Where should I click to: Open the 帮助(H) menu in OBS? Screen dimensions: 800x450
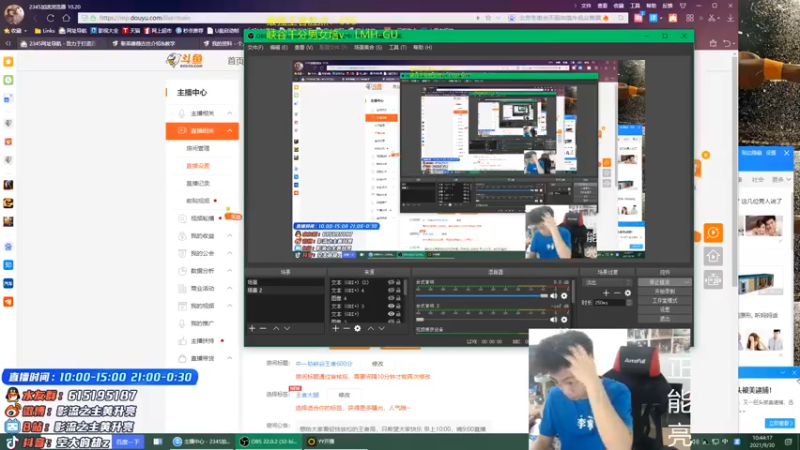tap(422, 47)
